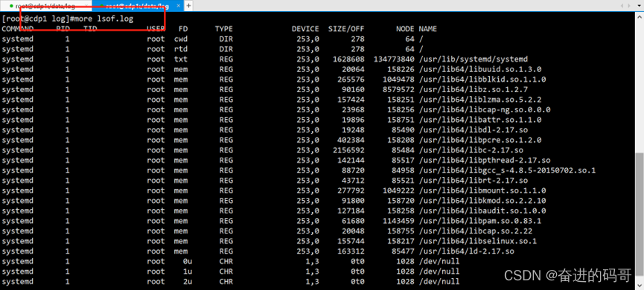This screenshot has height=290, width=644.
Task: Click the path /usr/lib64/liblzma.so.5.2.2
Action: pos(479,100)
